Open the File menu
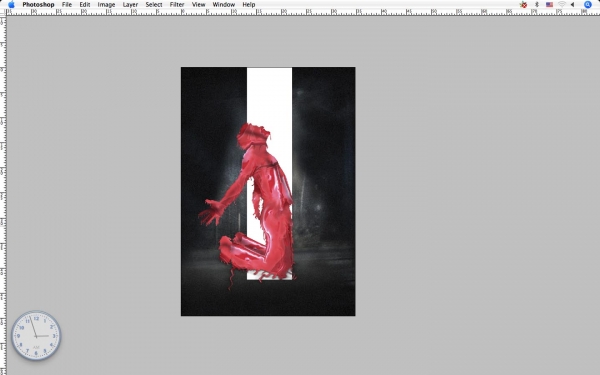Viewport: 600px width, 375px height. click(x=67, y=5)
